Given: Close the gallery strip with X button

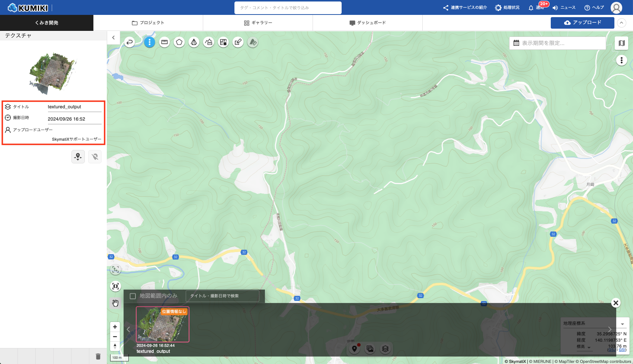Looking at the screenshot, I should (x=616, y=303).
